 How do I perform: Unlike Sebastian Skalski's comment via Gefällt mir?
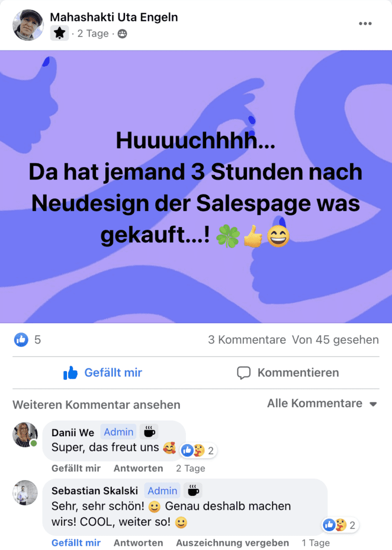coord(76,542)
